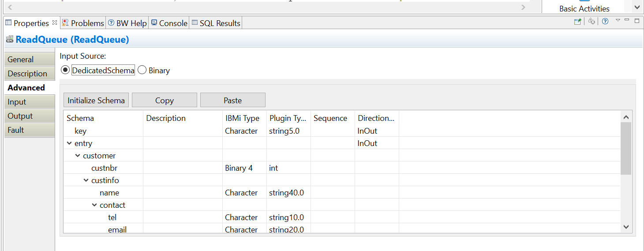Open the Input properties tab
This screenshot has height=251, width=644.
pyautogui.click(x=17, y=102)
